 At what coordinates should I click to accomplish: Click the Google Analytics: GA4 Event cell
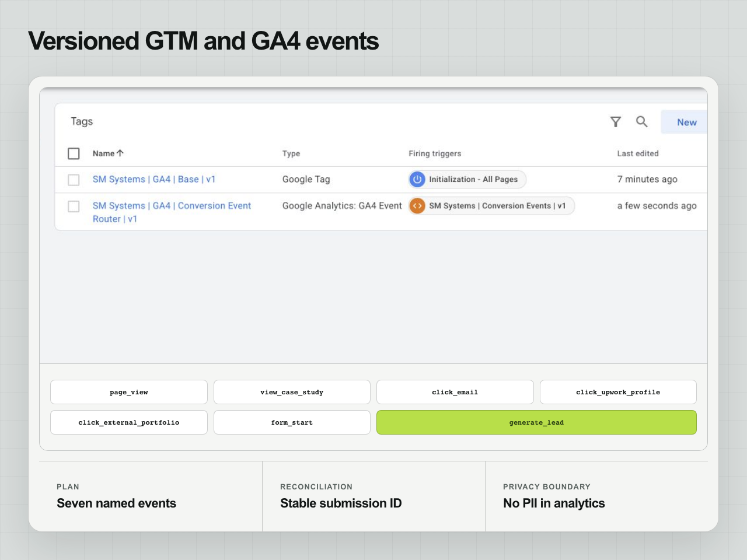pyautogui.click(x=342, y=205)
